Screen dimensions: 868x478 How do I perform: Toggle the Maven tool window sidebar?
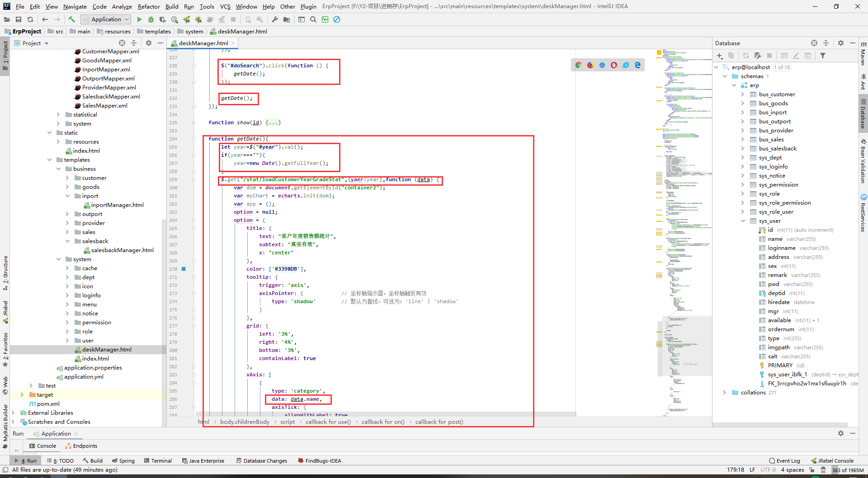coord(863,54)
